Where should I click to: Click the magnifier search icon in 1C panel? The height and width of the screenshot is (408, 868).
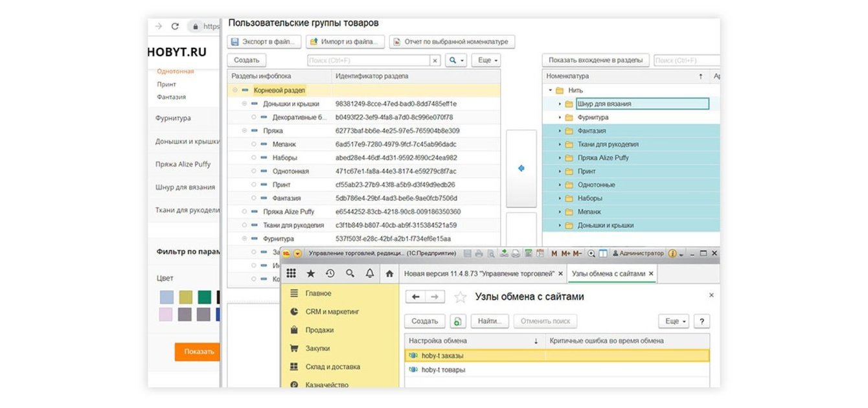350,273
